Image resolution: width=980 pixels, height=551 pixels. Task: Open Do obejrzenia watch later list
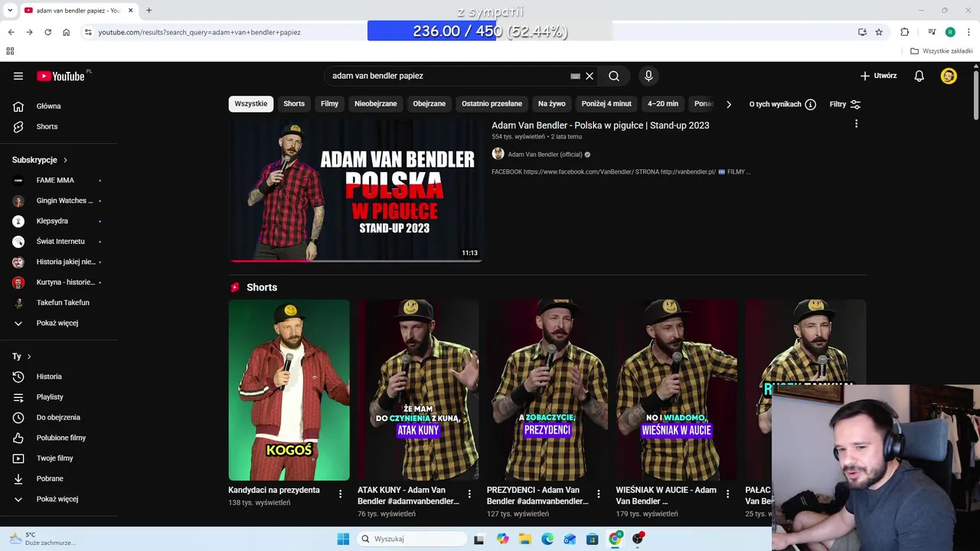pyautogui.click(x=58, y=417)
